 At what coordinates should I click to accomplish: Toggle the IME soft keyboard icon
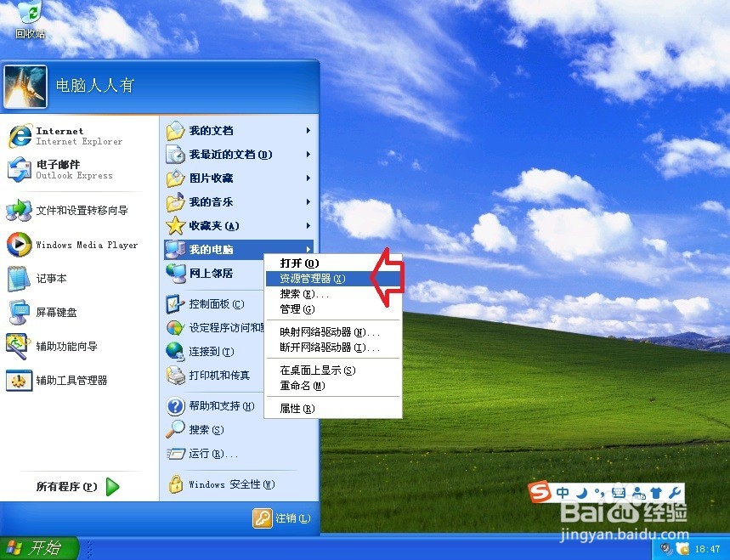619,493
